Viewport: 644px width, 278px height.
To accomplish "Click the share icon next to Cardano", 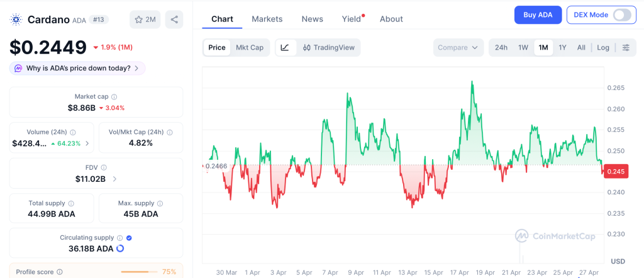I will click(174, 19).
